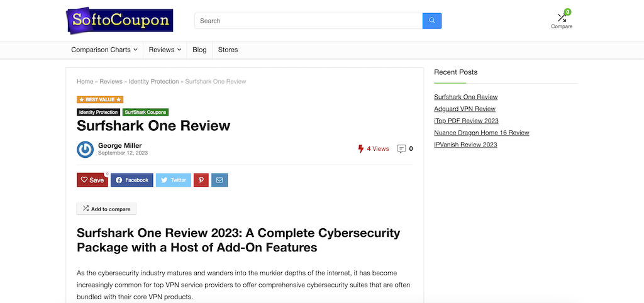Screen dimensions: 644x303
Task: Open the Compare shuffle icon
Action: [x=562, y=18]
